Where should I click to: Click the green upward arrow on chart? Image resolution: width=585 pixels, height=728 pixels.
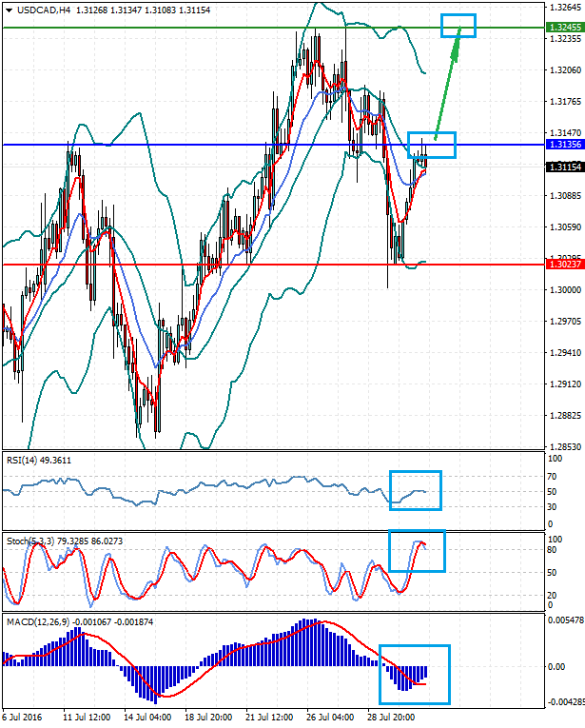click(x=447, y=86)
